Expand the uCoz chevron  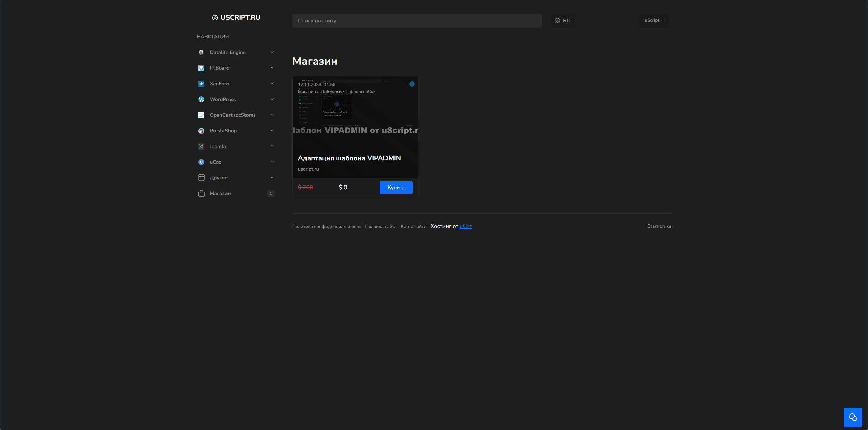point(272,162)
